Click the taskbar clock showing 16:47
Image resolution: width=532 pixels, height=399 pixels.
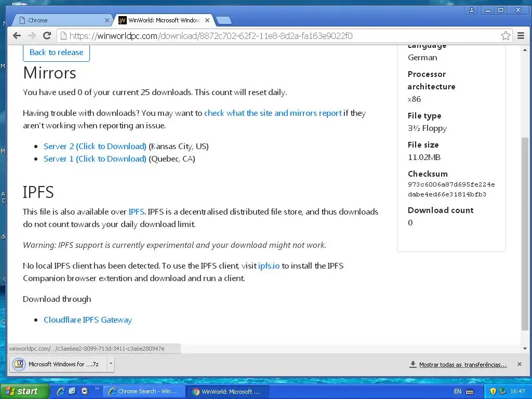(517, 391)
